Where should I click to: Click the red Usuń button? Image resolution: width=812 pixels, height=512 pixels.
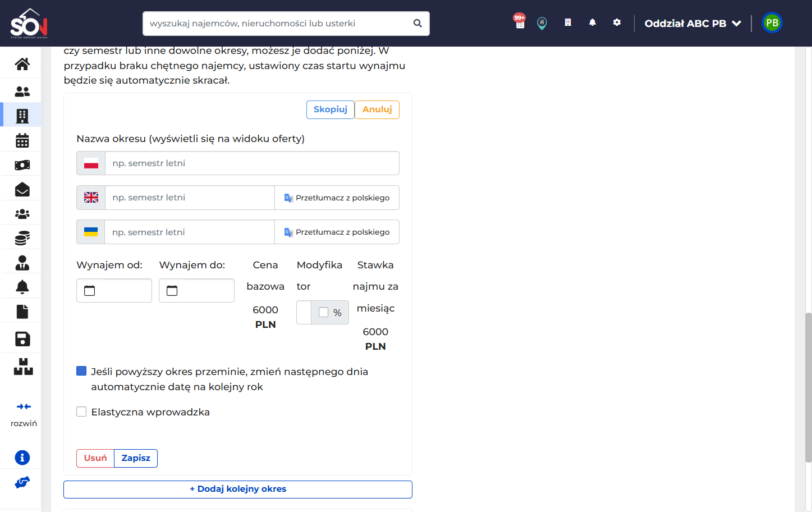click(95, 458)
